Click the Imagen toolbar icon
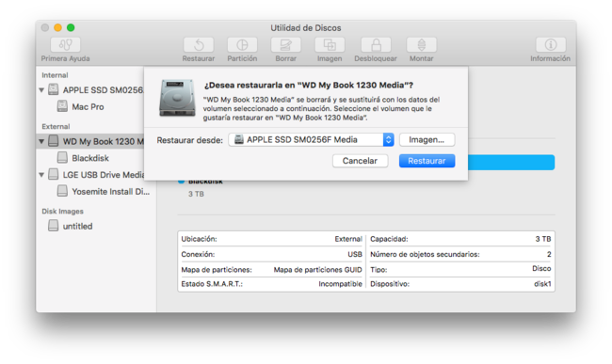The height and width of the screenshot is (364, 612). [x=330, y=45]
